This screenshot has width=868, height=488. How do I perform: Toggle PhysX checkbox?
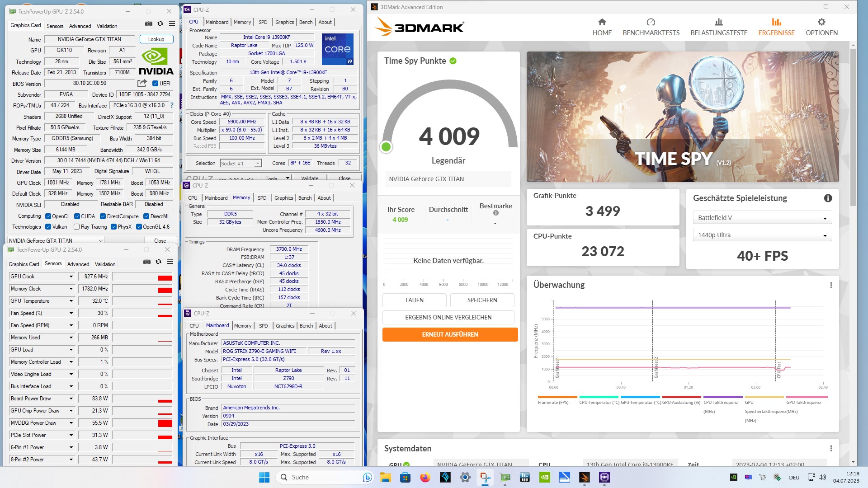pos(113,227)
